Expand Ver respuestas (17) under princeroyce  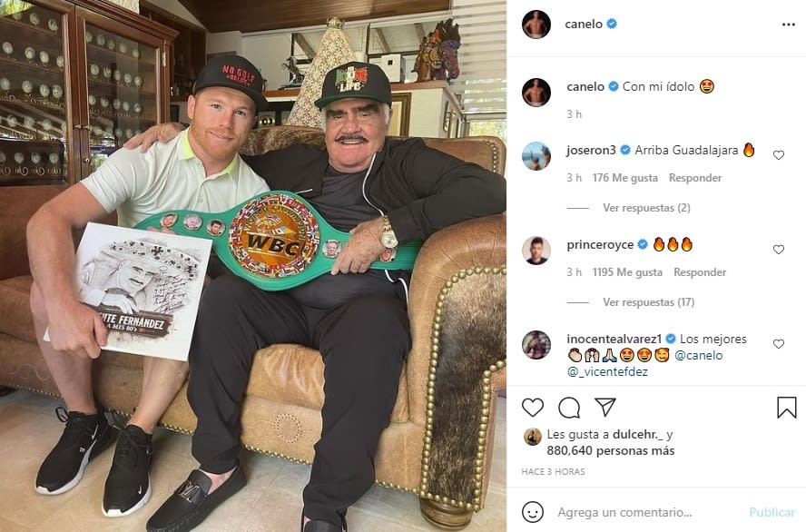coord(649,302)
